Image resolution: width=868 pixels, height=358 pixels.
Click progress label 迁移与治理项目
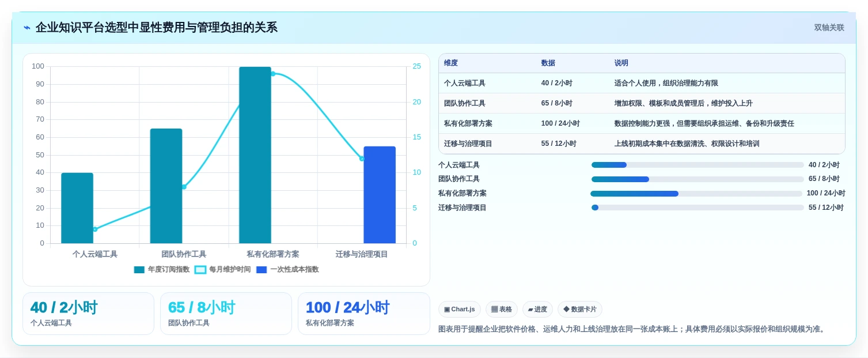[463, 208]
